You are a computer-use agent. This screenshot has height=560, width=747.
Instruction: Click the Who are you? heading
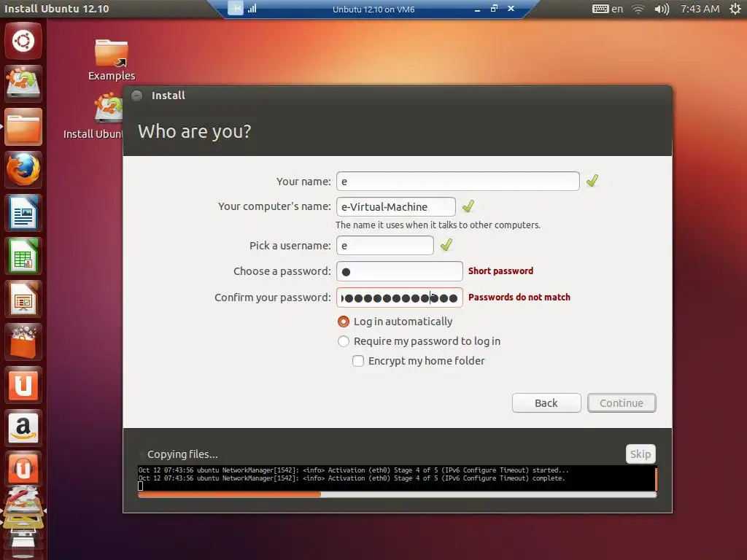pos(194,131)
